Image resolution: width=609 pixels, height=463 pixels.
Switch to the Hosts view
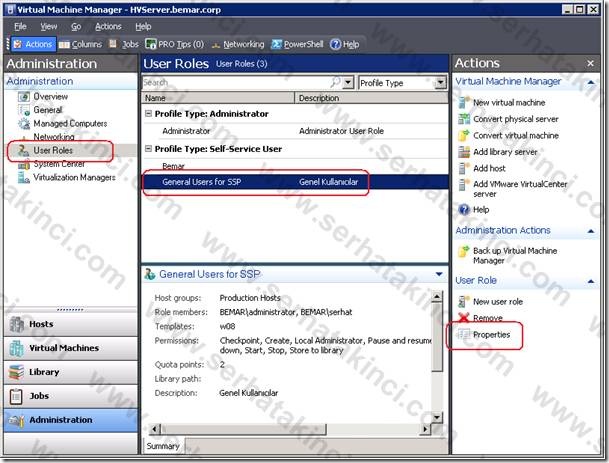click(x=71, y=324)
